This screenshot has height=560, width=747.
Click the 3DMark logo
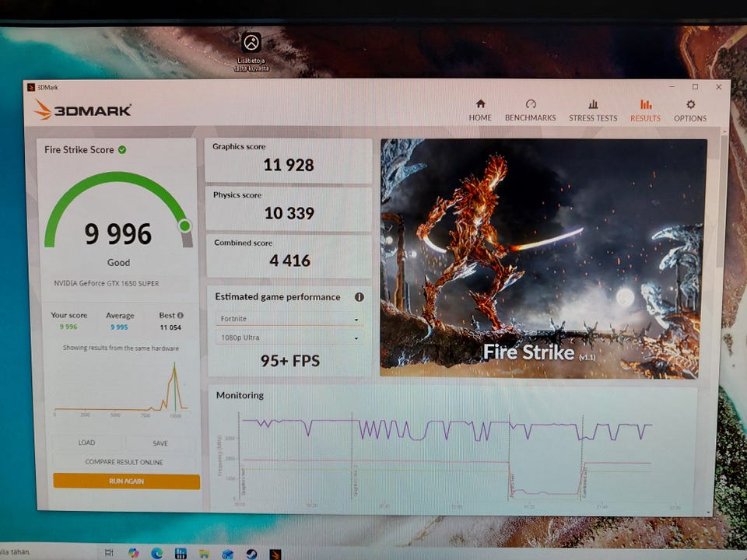82,110
